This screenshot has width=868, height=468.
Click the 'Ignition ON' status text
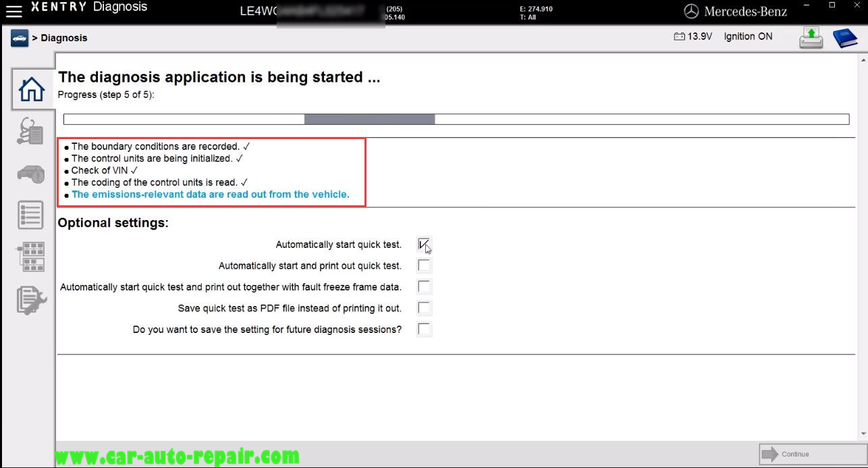point(748,36)
